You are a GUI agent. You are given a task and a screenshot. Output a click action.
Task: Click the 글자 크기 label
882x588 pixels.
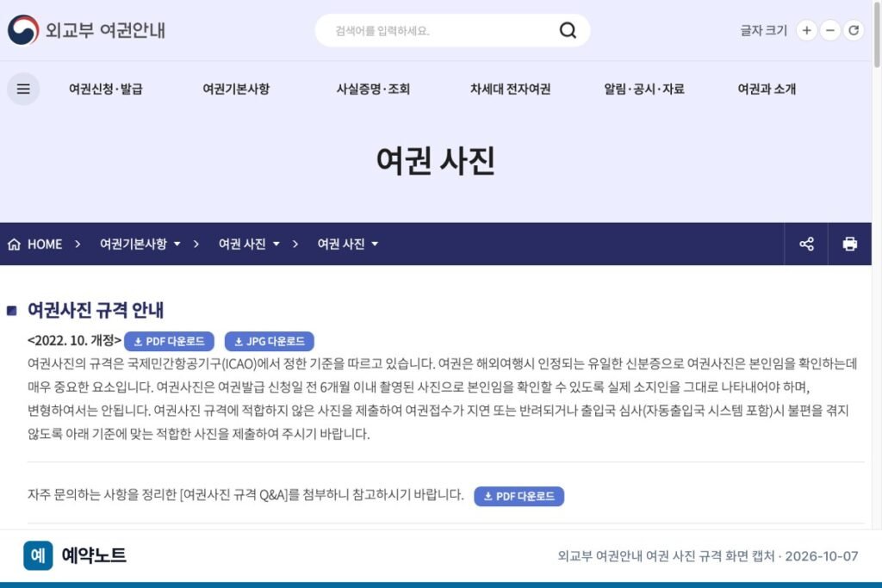pyautogui.click(x=763, y=30)
